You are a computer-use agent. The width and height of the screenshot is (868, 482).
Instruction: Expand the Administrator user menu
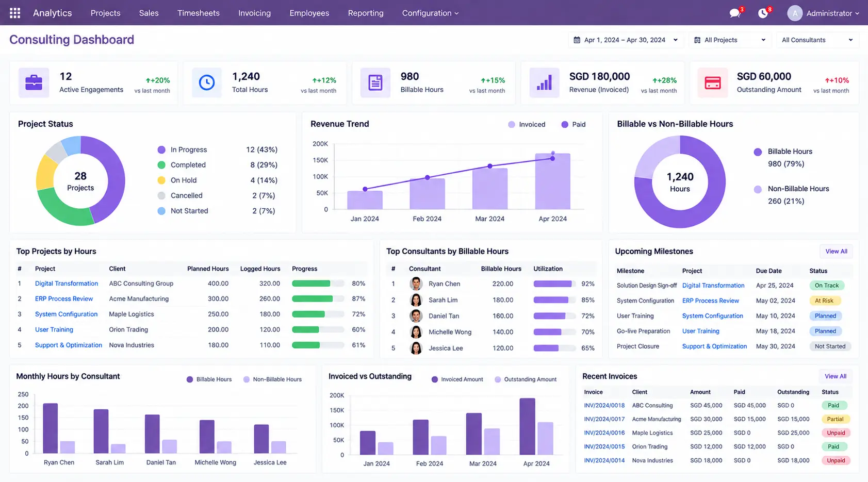[x=832, y=13]
